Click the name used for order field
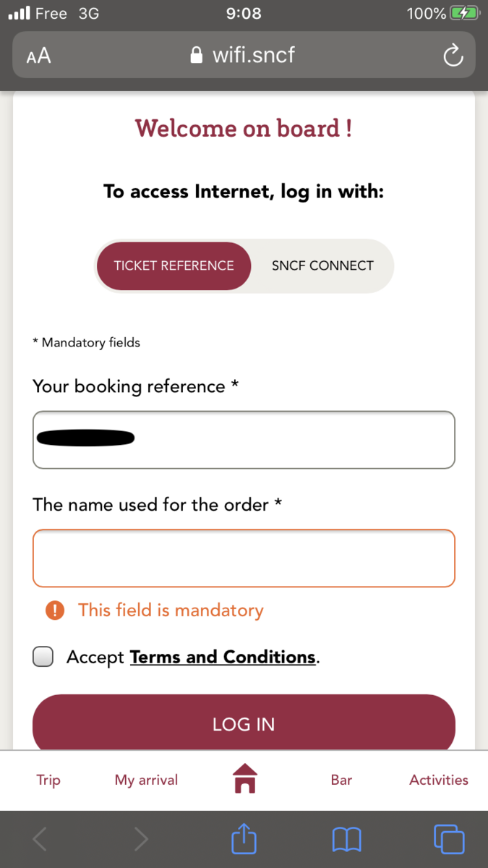This screenshot has width=488, height=868. (x=244, y=558)
